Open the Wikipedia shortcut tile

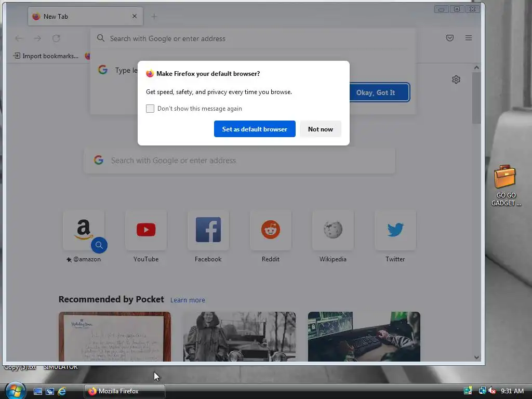pos(333,230)
